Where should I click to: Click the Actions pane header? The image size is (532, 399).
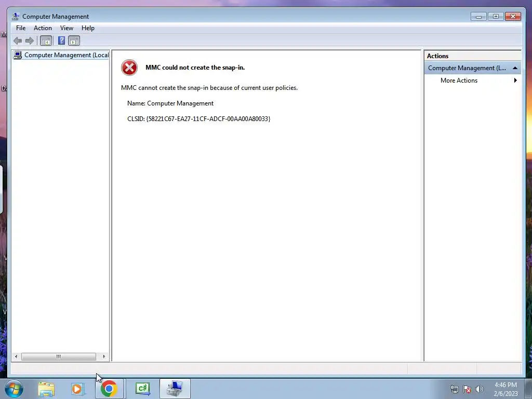coord(472,56)
